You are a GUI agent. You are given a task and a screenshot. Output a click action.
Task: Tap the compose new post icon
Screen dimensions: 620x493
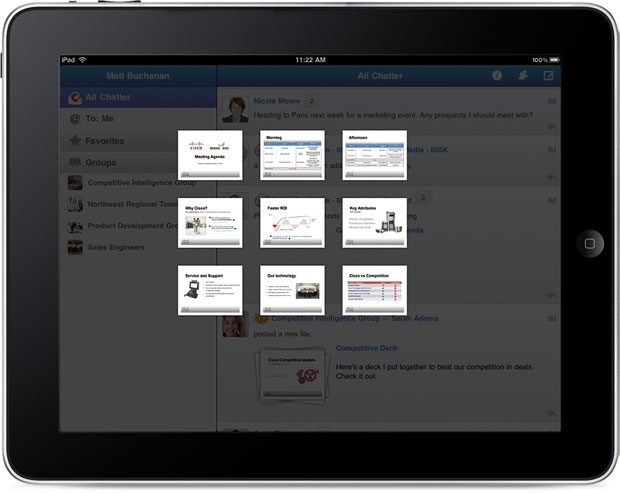[548, 76]
